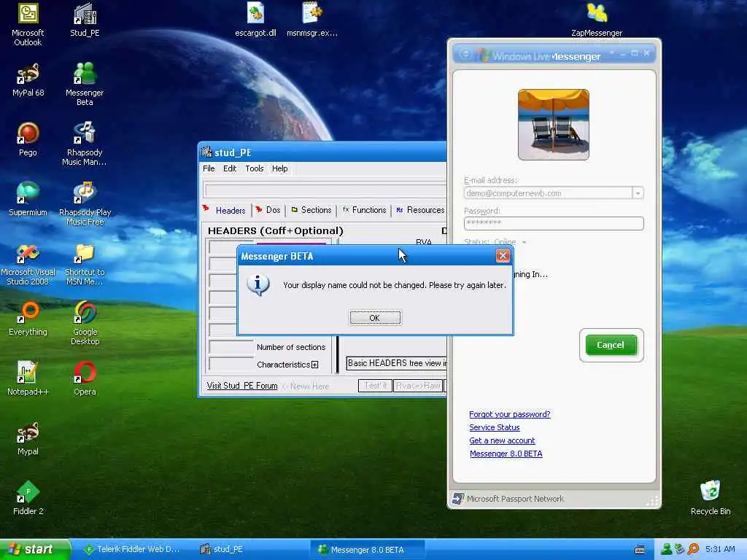The height and width of the screenshot is (560, 747).
Task: Click the password input field
Action: click(x=554, y=223)
